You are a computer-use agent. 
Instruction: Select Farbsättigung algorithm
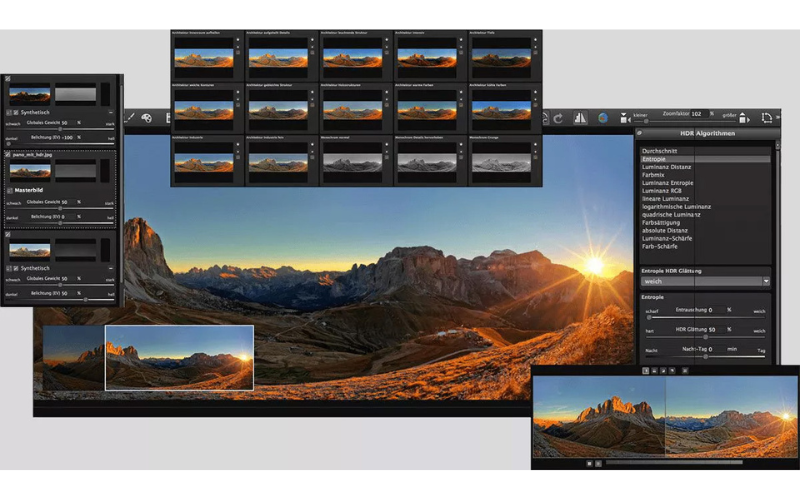click(x=705, y=222)
